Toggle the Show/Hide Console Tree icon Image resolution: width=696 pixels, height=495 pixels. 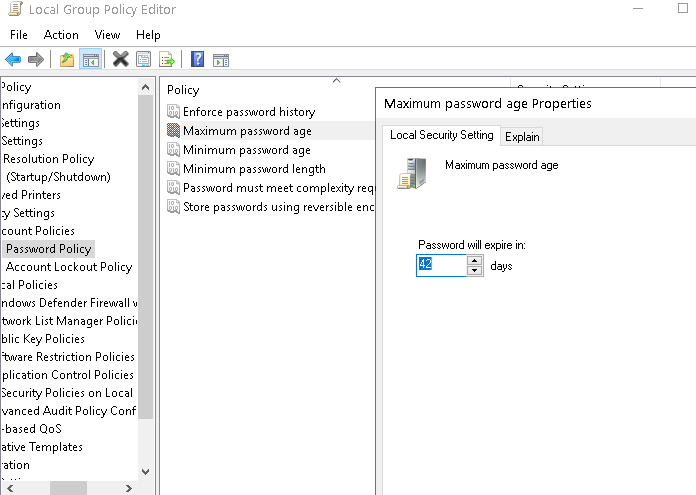[91, 59]
